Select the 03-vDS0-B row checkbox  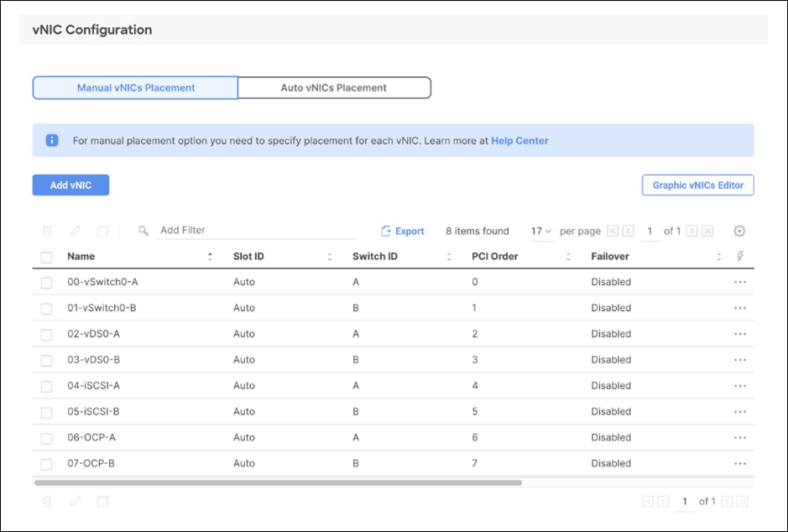point(46,361)
